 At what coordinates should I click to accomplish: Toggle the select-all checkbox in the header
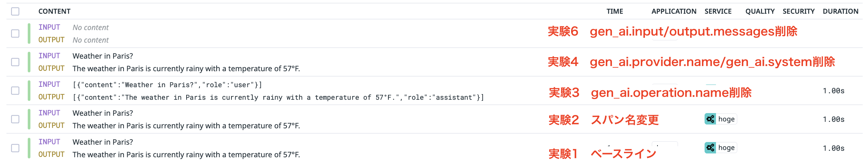tap(15, 11)
